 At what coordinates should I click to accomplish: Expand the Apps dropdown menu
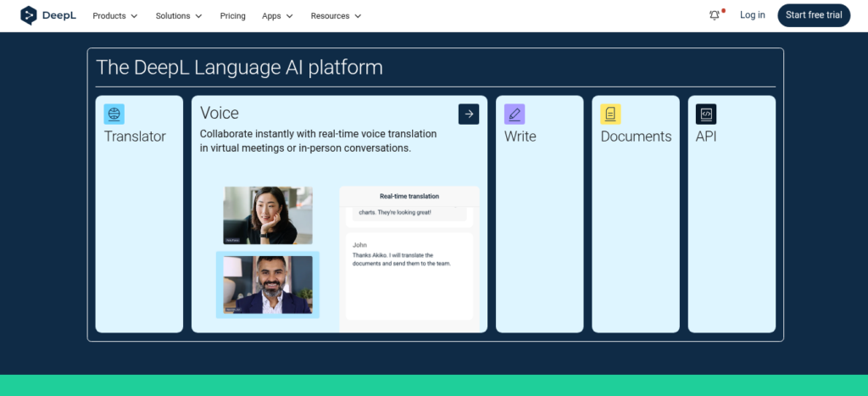click(x=277, y=16)
